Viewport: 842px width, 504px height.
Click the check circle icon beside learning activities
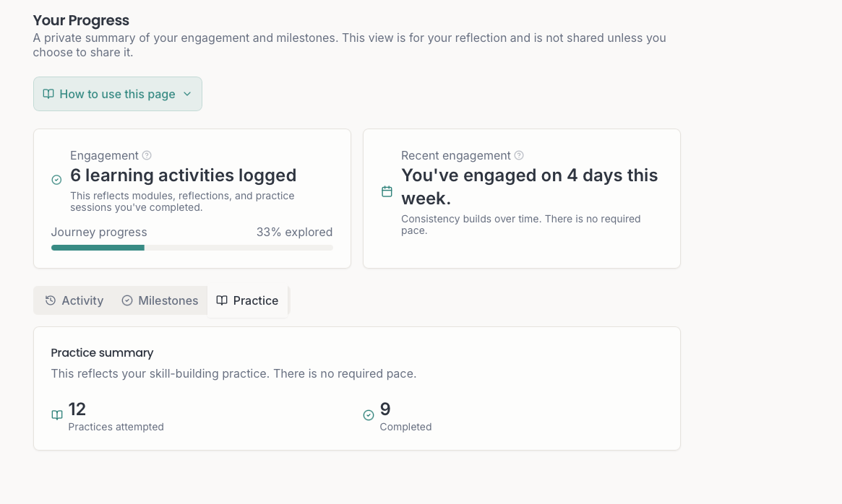click(56, 180)
